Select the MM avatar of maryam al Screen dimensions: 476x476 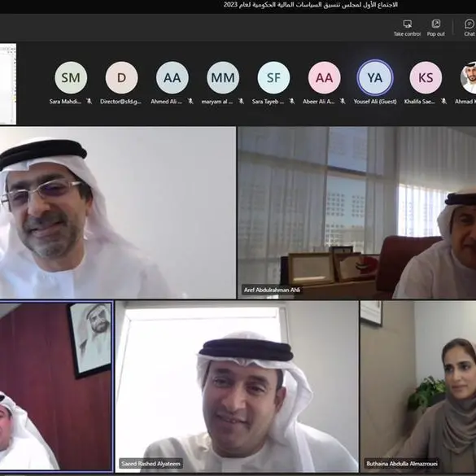223,78
